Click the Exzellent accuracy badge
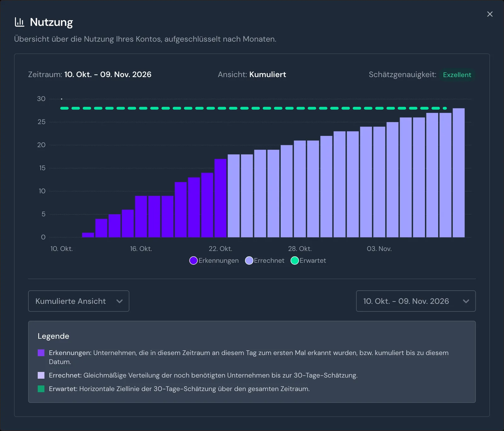 coord(457,75)
